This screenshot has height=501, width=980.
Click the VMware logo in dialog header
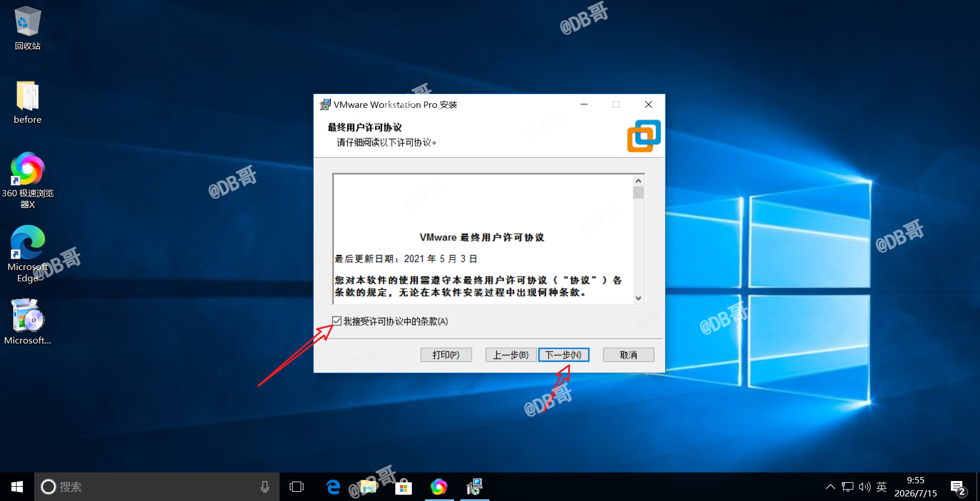(x=644, y=136)
